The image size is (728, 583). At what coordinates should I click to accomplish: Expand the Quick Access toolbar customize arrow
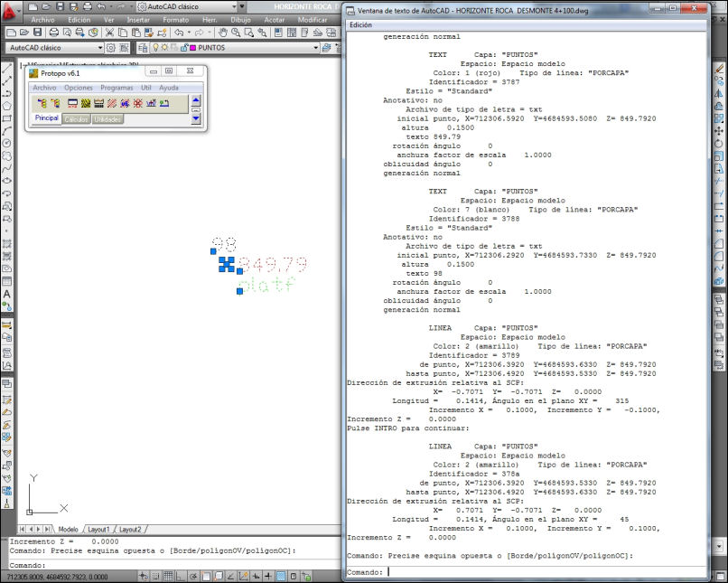(x=242, y=7)
